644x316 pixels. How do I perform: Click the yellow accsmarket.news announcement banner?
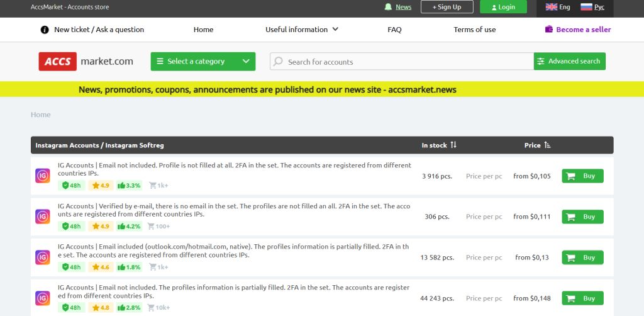coord(322,89)
